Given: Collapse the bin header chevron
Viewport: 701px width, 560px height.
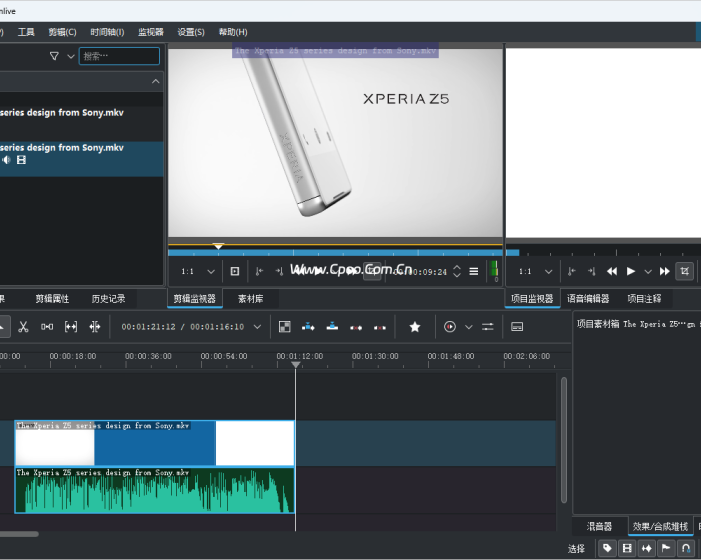Looking at the screenshot, I should [156, 81].
